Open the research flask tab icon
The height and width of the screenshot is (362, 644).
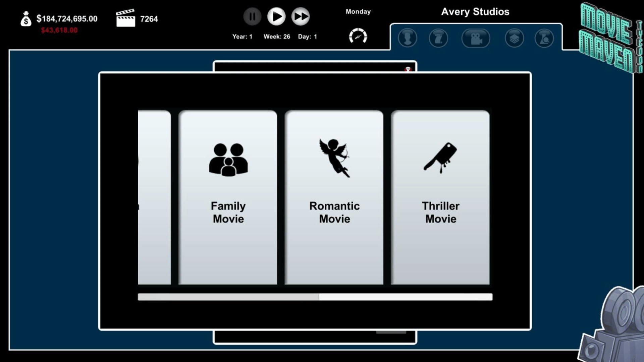[544, 38]
